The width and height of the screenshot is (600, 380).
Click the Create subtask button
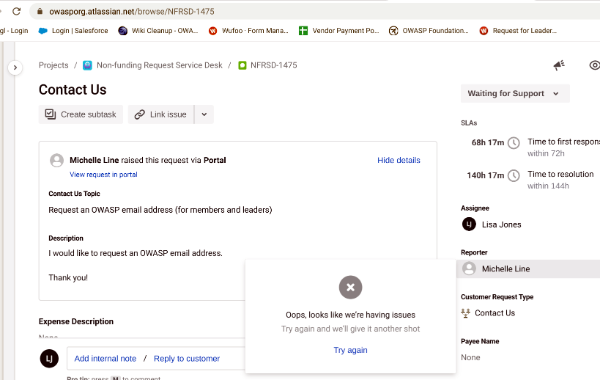81,114
